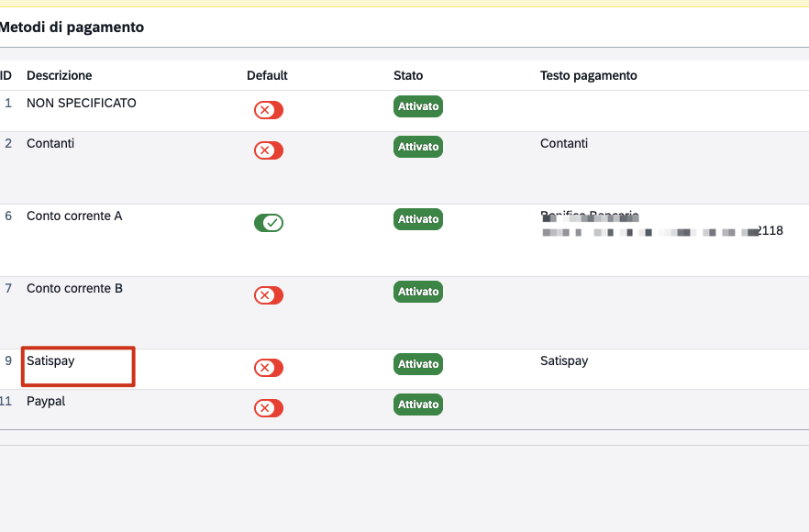Open payment method ID 2

click(x=8, y=143)
